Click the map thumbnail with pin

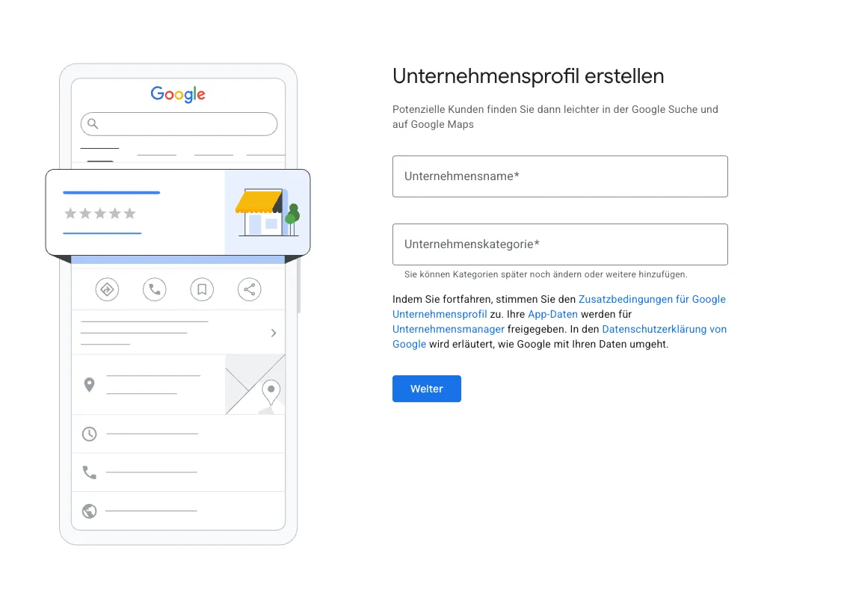click(x=256, y=384)
